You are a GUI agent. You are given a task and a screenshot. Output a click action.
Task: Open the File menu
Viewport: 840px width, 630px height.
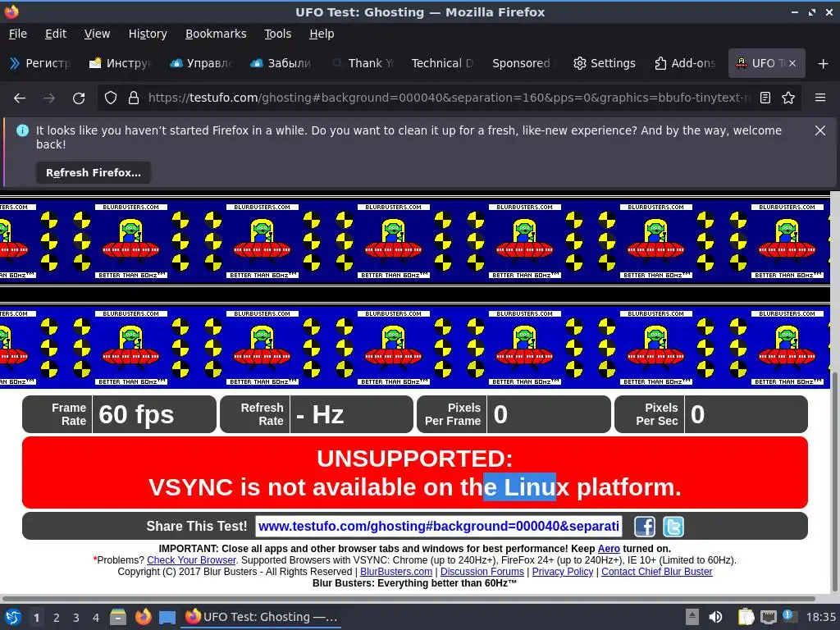[18, 34]
